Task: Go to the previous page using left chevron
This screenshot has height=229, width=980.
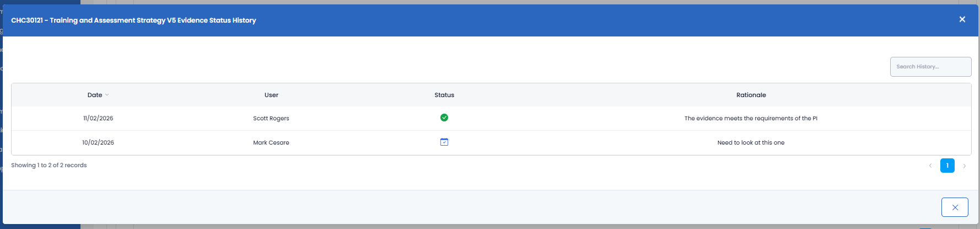Action: click(x=930, y=166)
